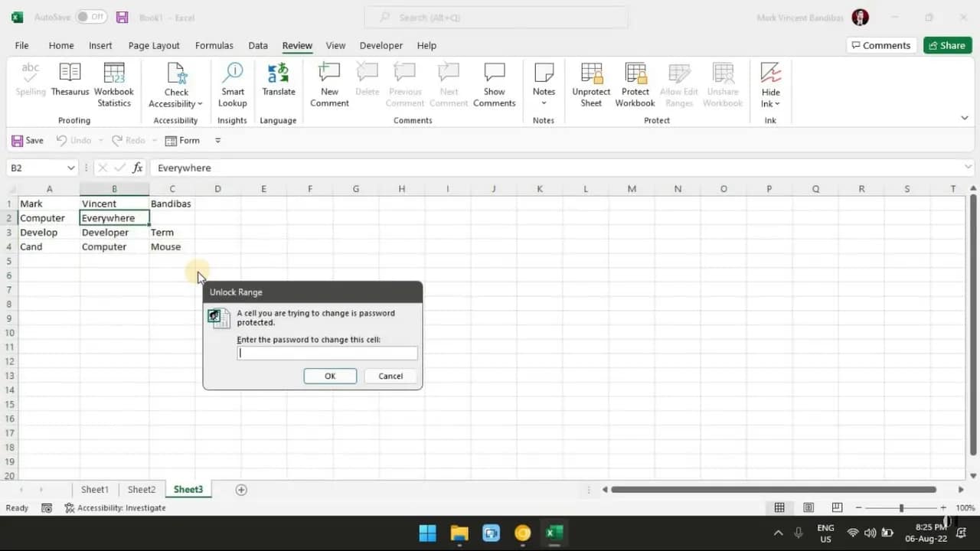Open the Name Box dropdown

[71, 168]
